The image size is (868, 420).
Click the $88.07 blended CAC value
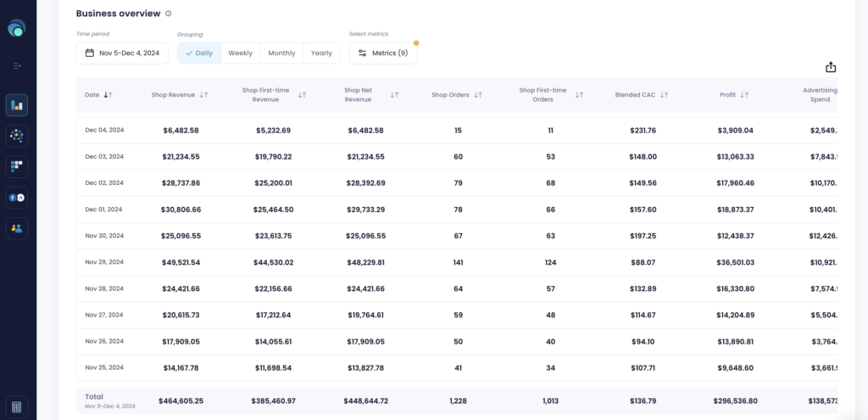pyautogui.click(x=643, y=262)
